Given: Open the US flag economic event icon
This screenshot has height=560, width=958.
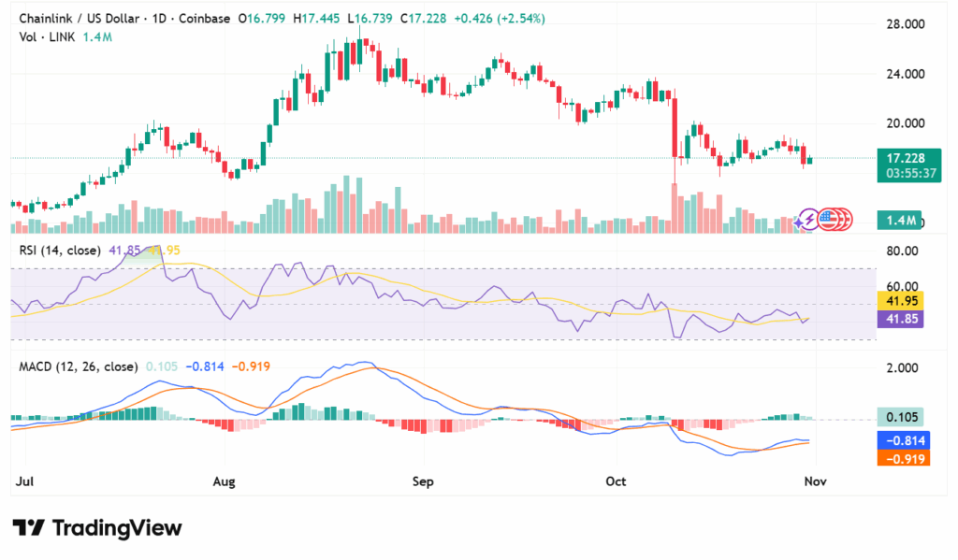Looking at the screenshot, I should (826, 220).
